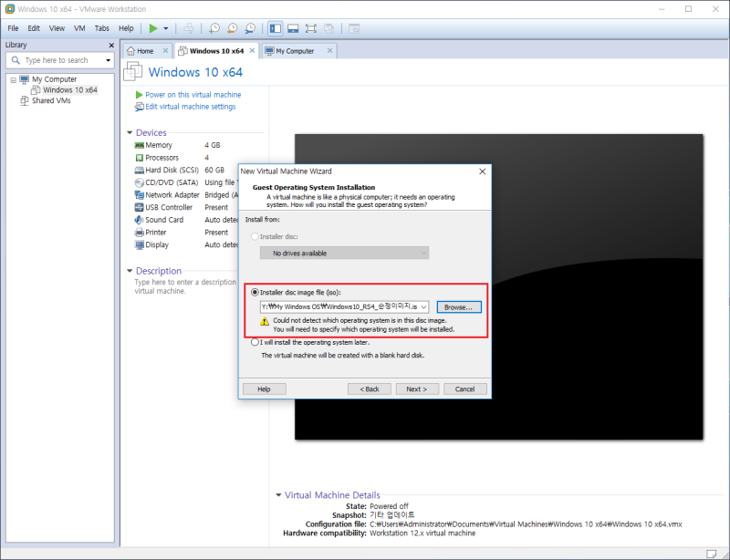Click the CD/DVD (SATA) device icon
This screenshot has height=560, width=730.
(140, 182)
